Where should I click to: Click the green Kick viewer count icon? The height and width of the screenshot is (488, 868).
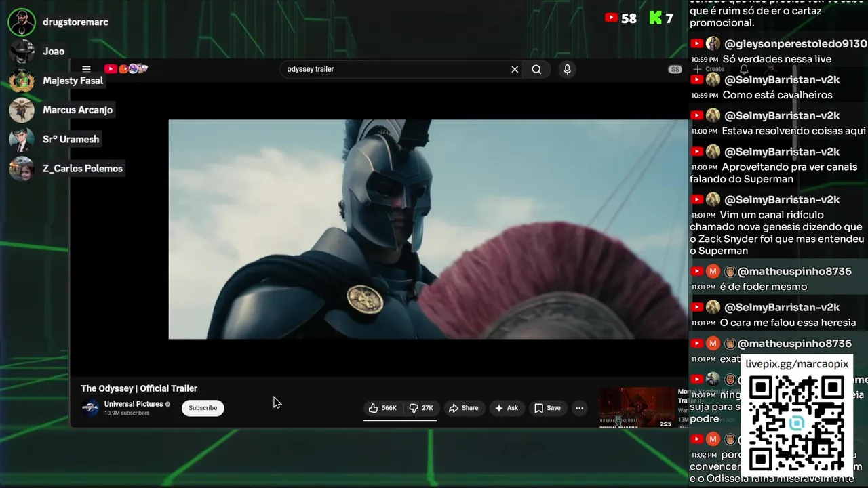click(655, 18)
